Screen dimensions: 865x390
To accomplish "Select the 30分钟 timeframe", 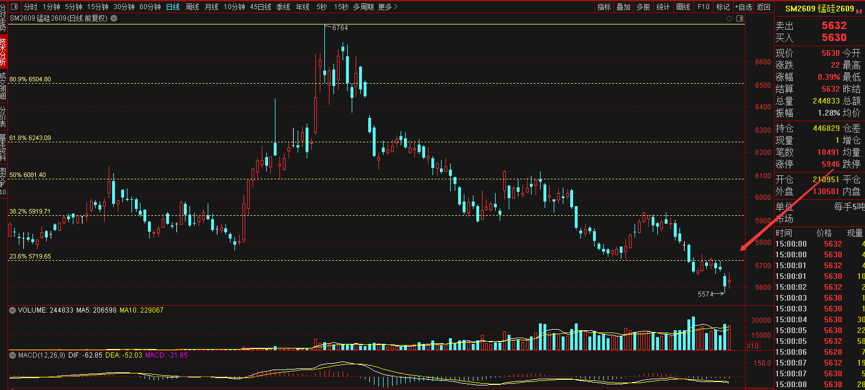I will [124, 7].
